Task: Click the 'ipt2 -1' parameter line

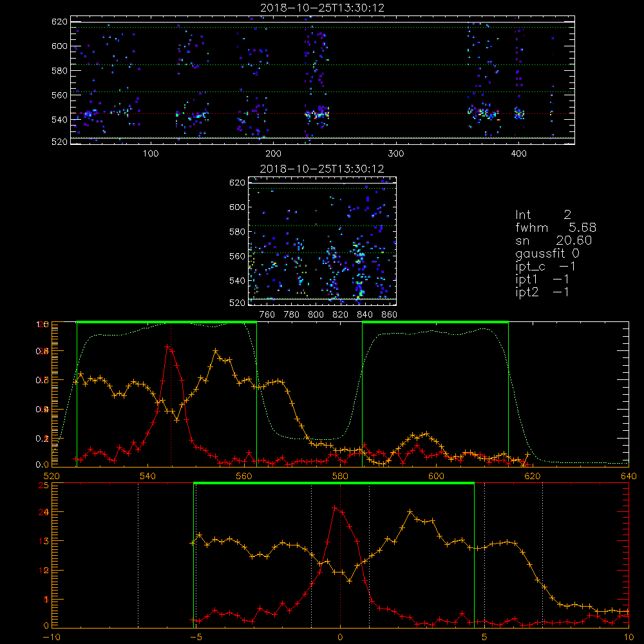Action: pos(542,292)
